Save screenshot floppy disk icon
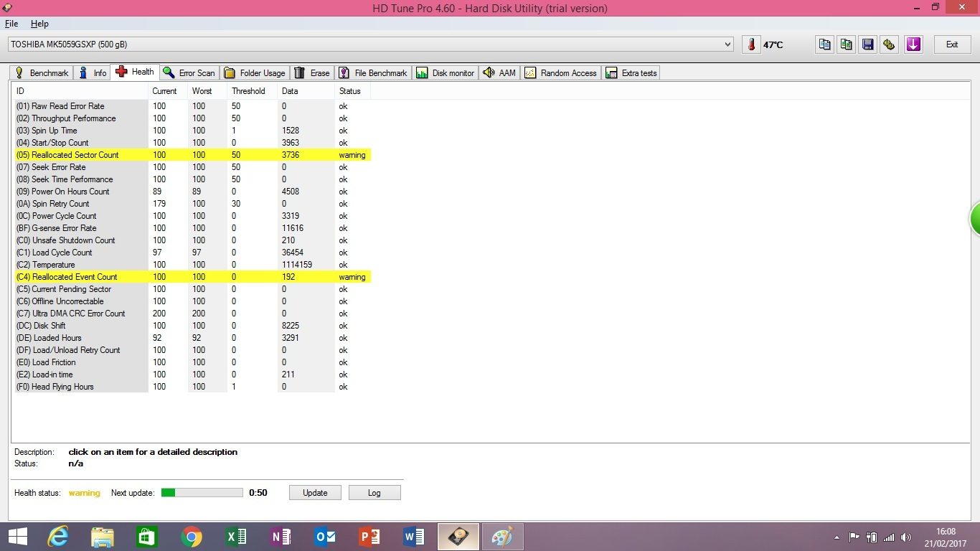 (x=868, y=44)
